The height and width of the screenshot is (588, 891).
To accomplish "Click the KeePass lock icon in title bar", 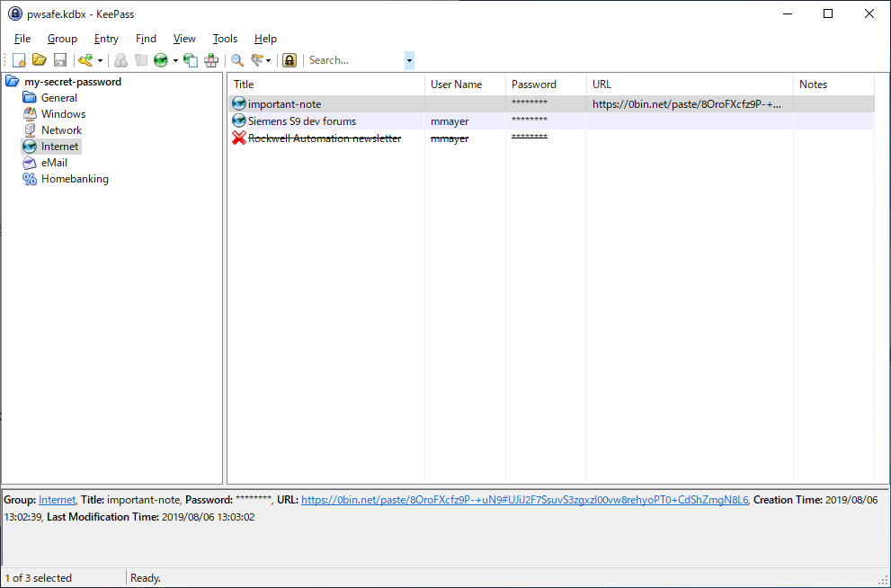I will [14, 13].
